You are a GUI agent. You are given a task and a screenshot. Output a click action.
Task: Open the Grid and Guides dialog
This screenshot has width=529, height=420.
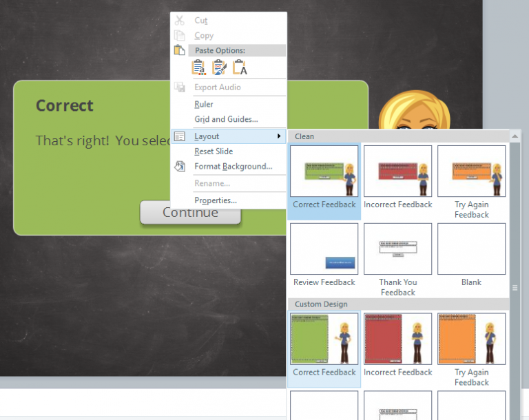pyautogui.click(x=226, y=119)
